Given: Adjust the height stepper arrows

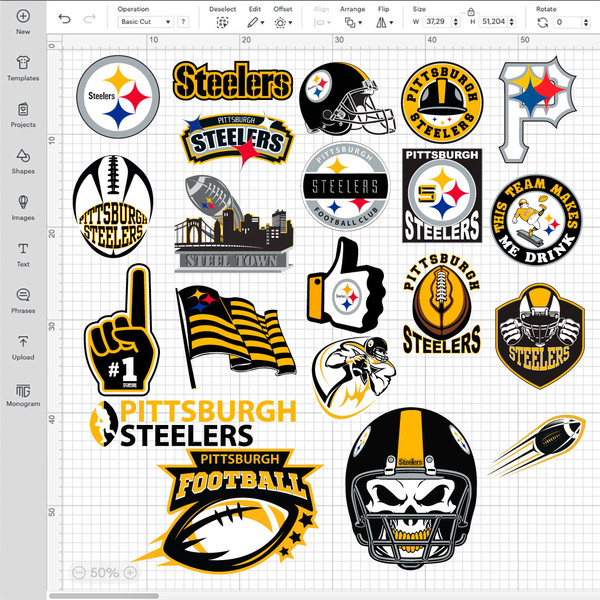Looking at the screenshot, I should (x=512, y=22).
